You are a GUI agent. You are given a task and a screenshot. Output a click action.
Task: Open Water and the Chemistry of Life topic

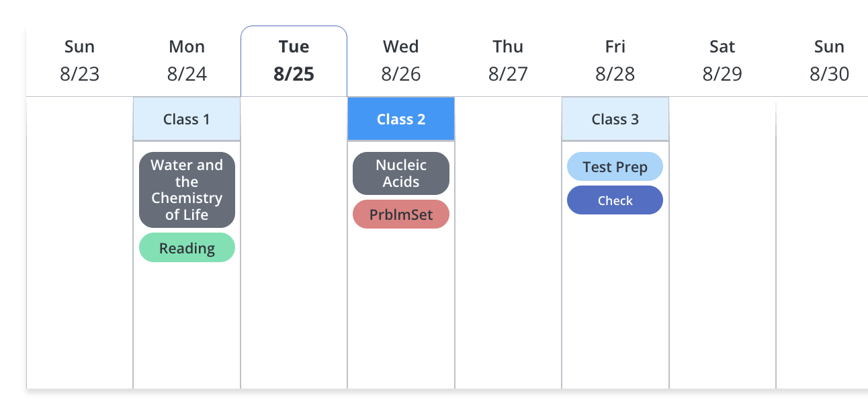click(187, 190)
